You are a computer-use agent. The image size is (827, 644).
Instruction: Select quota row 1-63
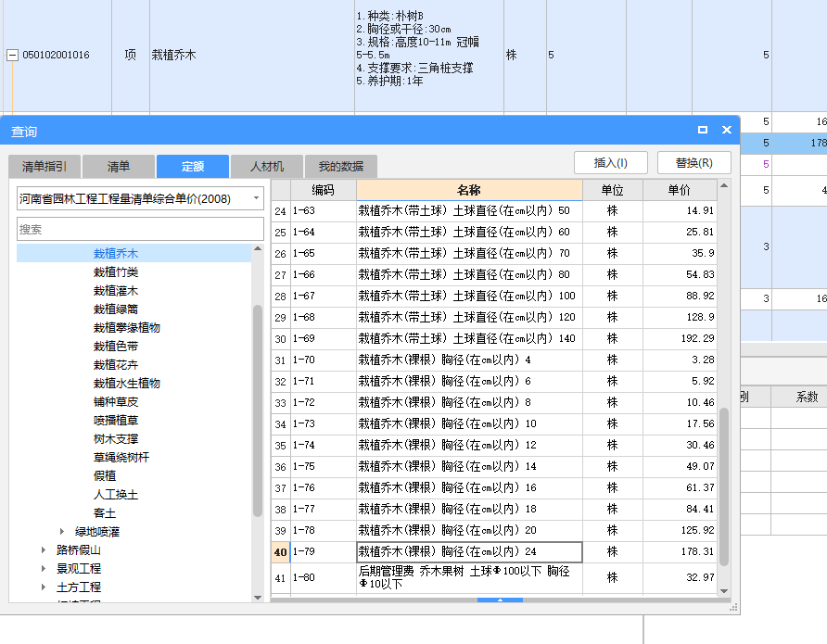tap(494, 210)
